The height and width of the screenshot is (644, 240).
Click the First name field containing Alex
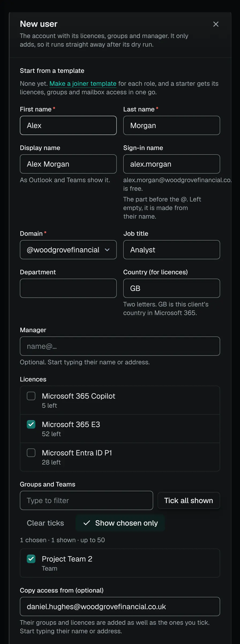(x=68, y=125)
